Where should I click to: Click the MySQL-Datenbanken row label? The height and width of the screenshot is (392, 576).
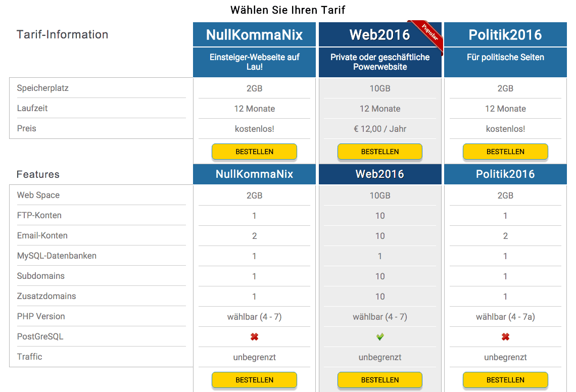pyautogui.click(x=57, y=256)
